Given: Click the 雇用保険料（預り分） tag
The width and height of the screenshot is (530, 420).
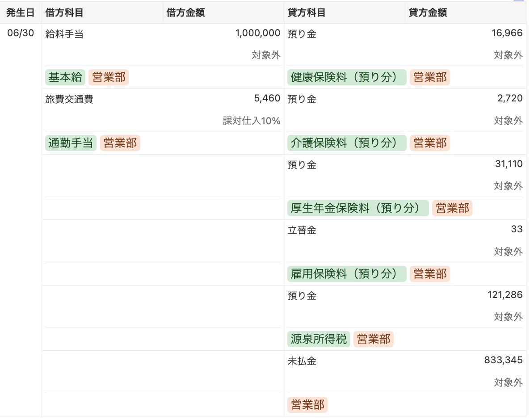Looking at the screenshot, I should [347, 274].
